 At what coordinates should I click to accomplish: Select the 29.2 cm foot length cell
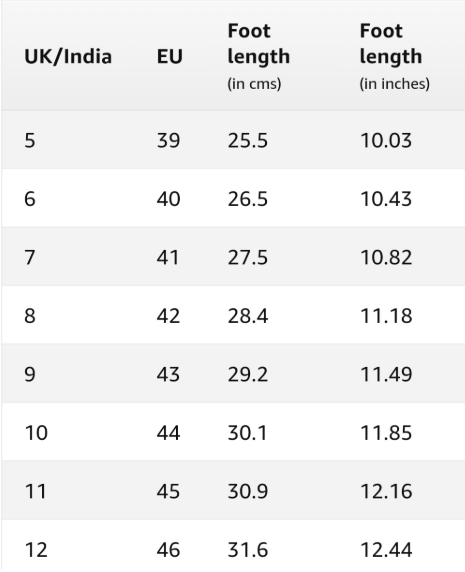point(248,374)
